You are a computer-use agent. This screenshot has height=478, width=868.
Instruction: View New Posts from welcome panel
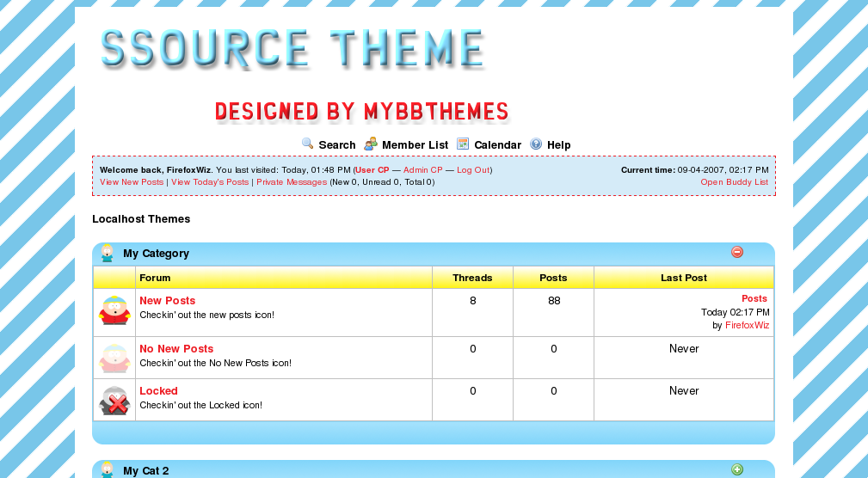[x=132, y=182]
